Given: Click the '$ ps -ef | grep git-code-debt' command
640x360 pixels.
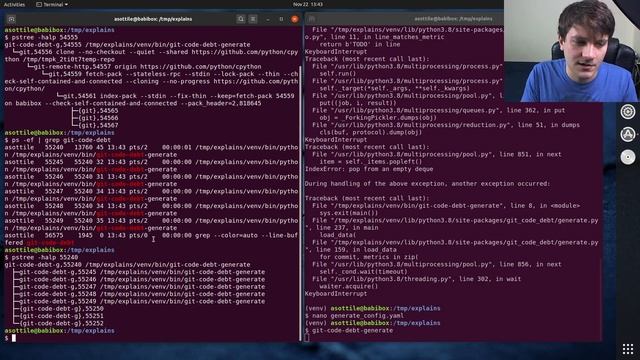Looking at the screenshot, I should point(58,140).
